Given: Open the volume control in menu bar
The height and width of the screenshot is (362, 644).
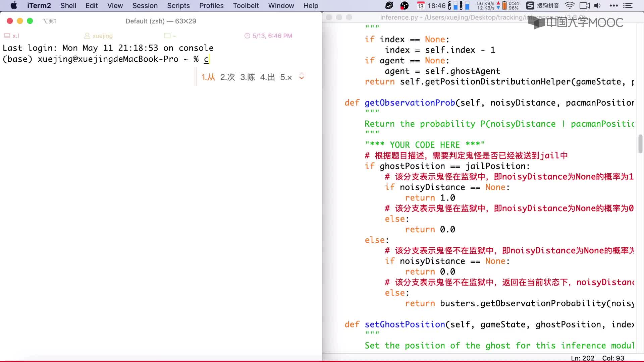Looking at the screenshot, I should [597, 5].
